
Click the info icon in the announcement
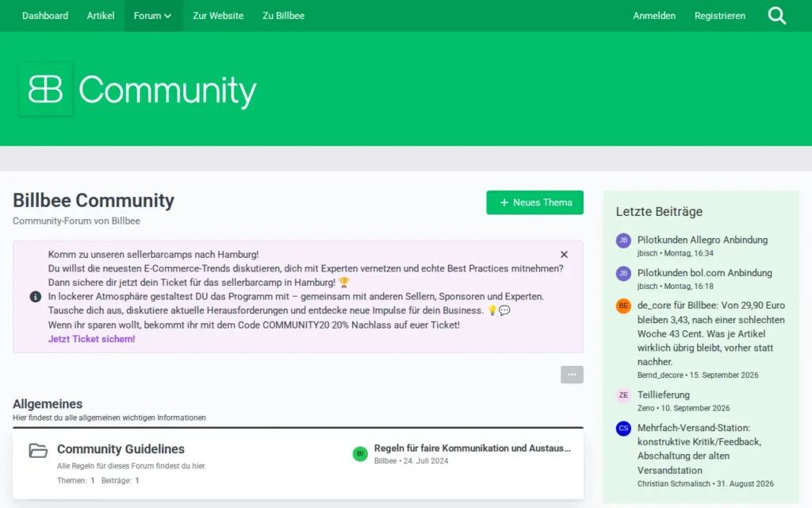point(35,297)
